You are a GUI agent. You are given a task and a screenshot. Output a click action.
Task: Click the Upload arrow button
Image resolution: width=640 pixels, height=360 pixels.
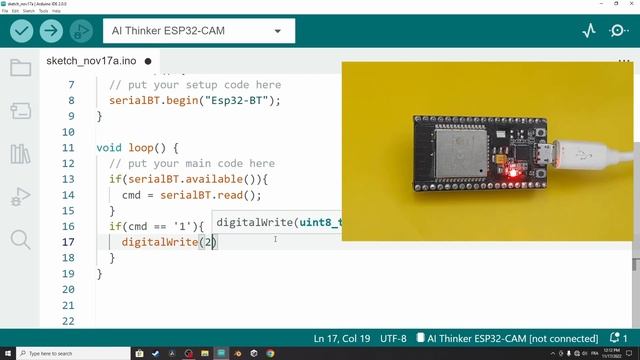point(51,31)
